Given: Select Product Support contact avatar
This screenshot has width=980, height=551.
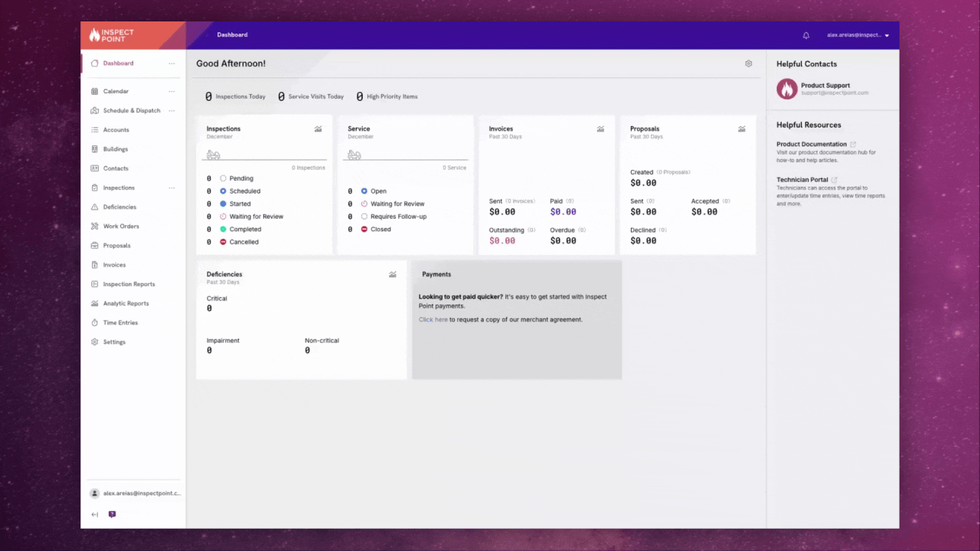Looking at the screenshot, I should (787, 89).
